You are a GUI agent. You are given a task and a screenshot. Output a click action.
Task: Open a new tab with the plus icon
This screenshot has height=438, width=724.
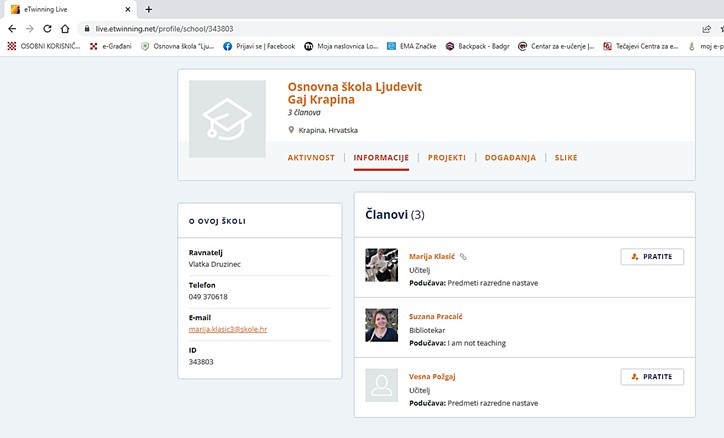[149, 9]
